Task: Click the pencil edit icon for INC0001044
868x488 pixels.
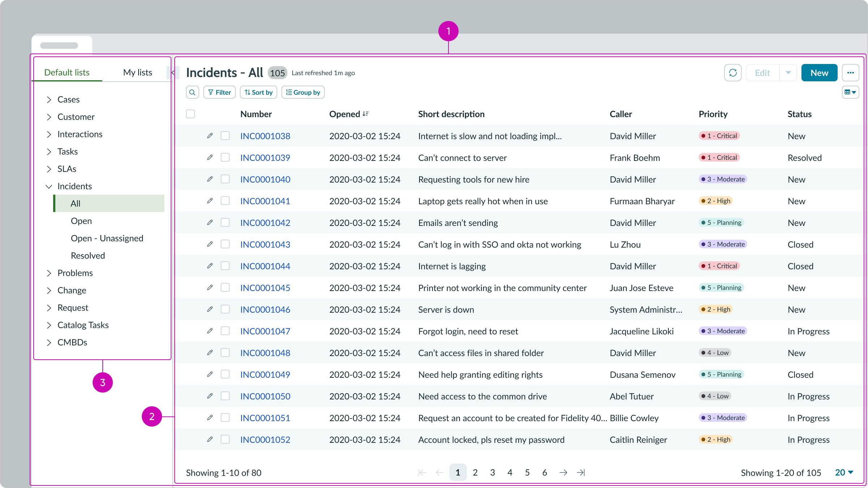Action: click(210, 266)
